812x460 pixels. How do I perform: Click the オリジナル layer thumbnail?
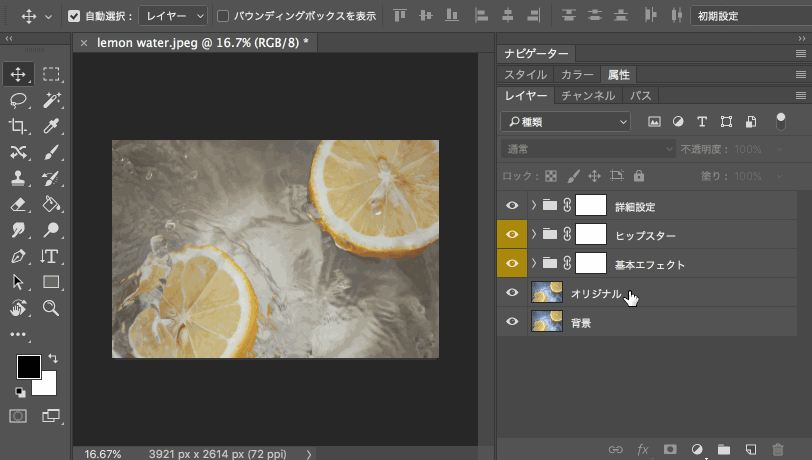click(x=546, y=293)
